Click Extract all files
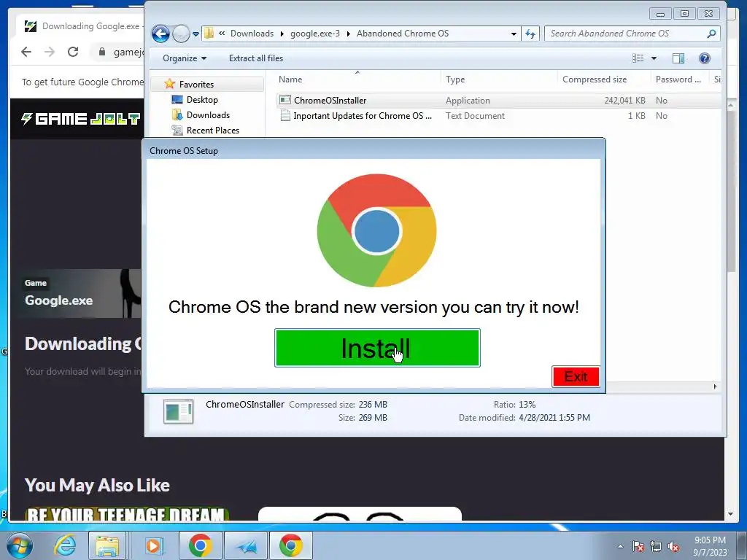Viewport: 747px width, 560px height. 256,58
